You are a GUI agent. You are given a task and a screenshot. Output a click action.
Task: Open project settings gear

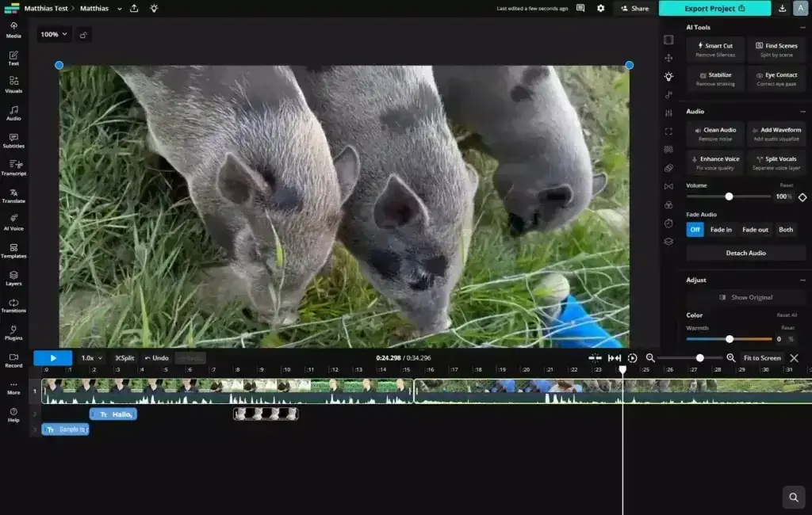pos(601,8)
